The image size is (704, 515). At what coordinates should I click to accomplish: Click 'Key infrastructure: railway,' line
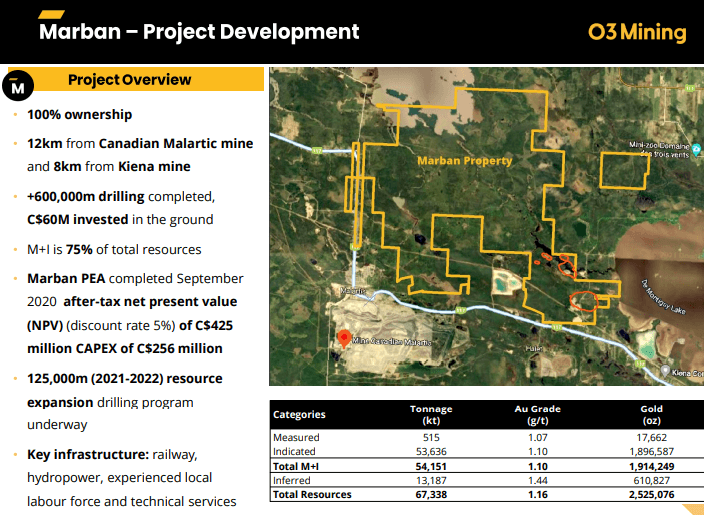[112, 455]
